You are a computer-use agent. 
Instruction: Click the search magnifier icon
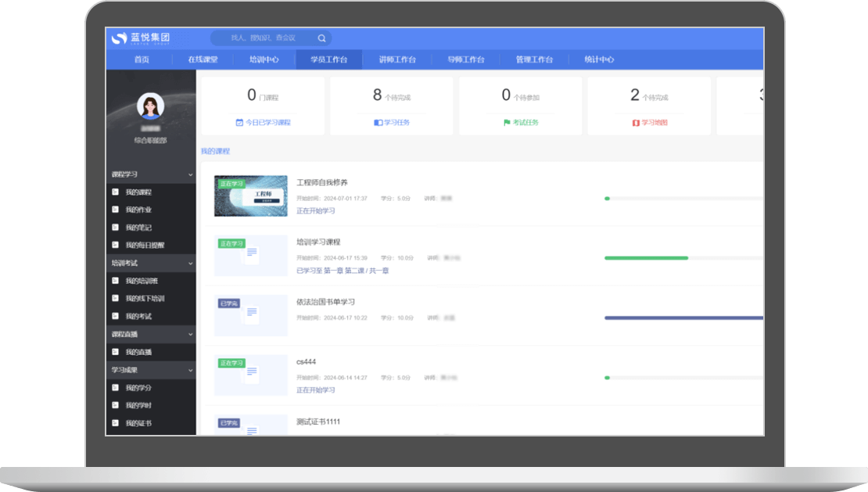321,38
